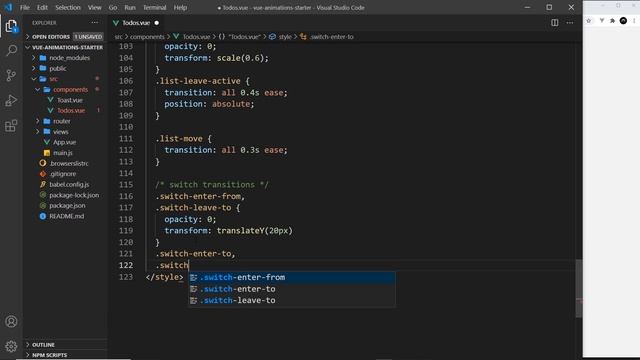Open the Accounts menu icon

tap(11, 322)
